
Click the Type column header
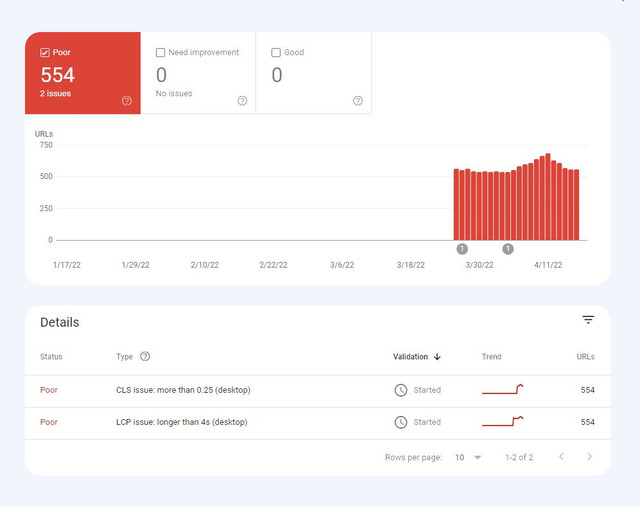pyautogui.click(x=124, y=357)
